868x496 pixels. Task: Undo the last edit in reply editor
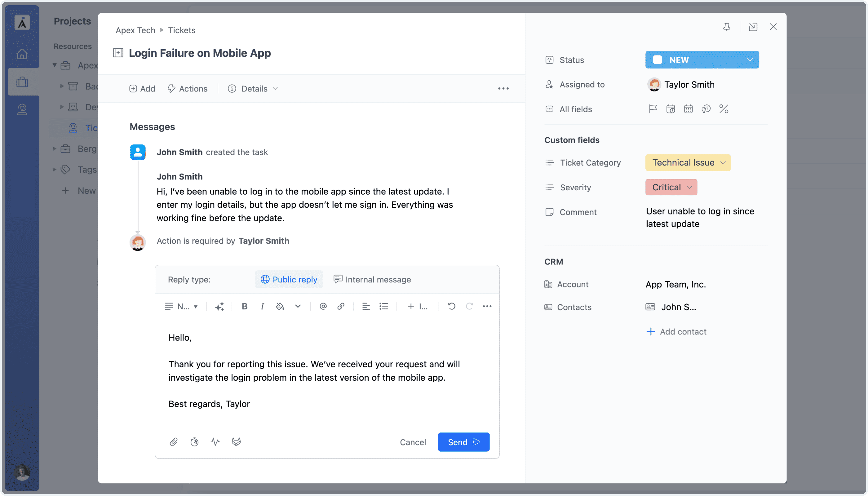coord(452,306)
